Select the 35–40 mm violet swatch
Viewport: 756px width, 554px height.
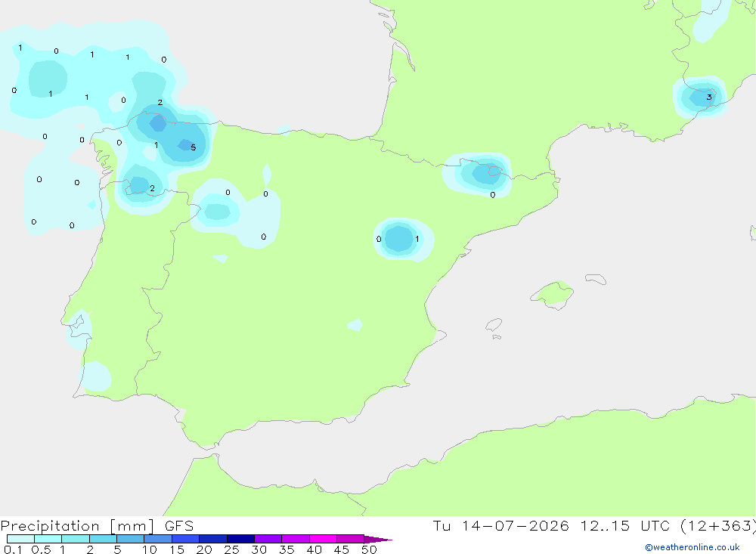[295, 539]
